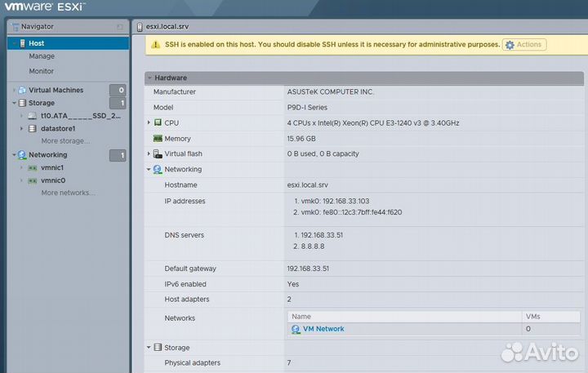Select t10.ATA_____SSD_2... in Navigator

81,116
